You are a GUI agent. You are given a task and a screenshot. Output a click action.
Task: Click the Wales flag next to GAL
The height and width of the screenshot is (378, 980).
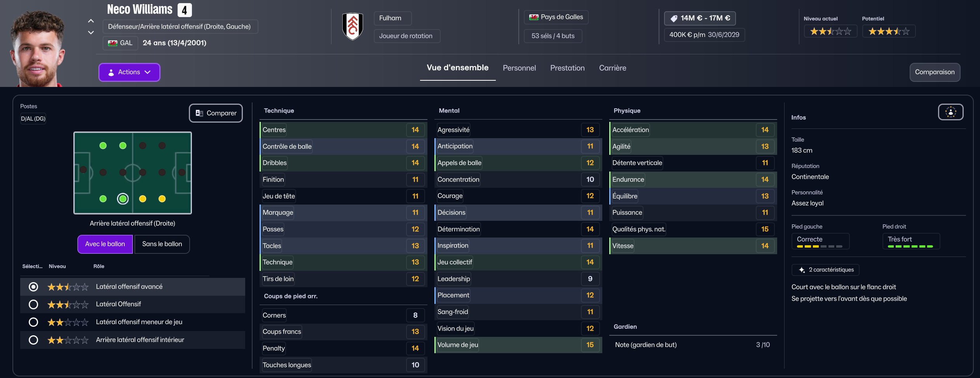pos(113,43)
